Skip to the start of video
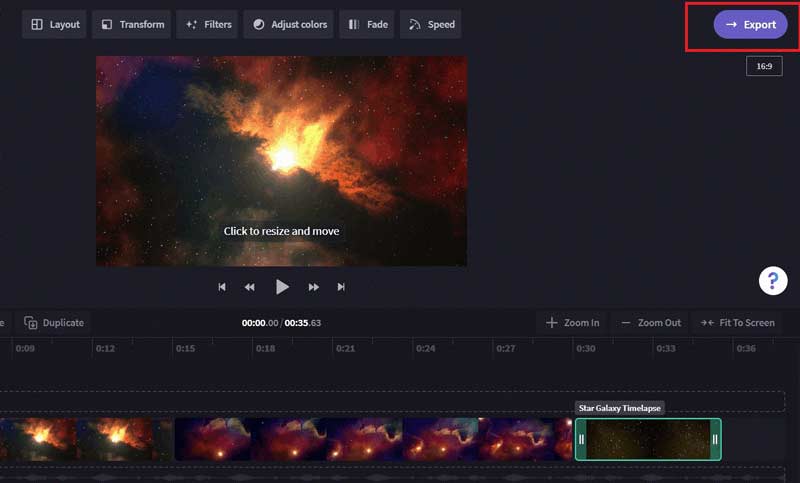The width and height of the screenshot is (800, 483). click(222, 287)
